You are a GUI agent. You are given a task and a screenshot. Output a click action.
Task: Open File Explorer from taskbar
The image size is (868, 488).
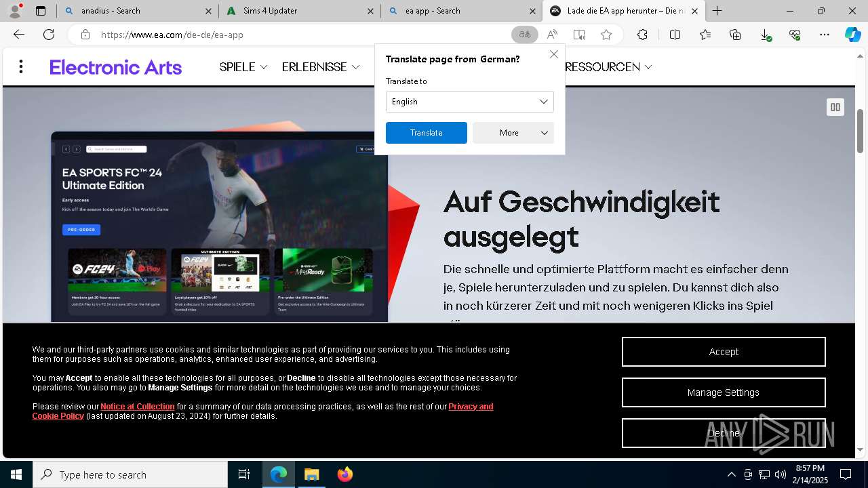pos(311,474)
